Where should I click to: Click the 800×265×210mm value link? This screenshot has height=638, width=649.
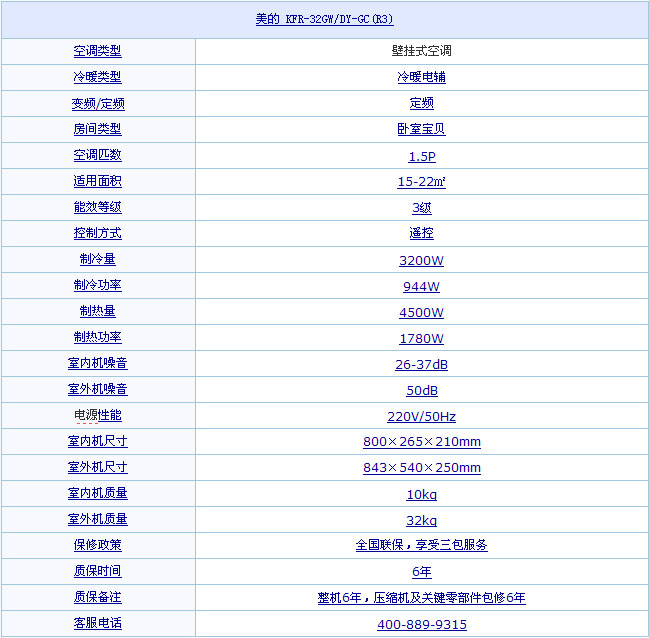422,442
